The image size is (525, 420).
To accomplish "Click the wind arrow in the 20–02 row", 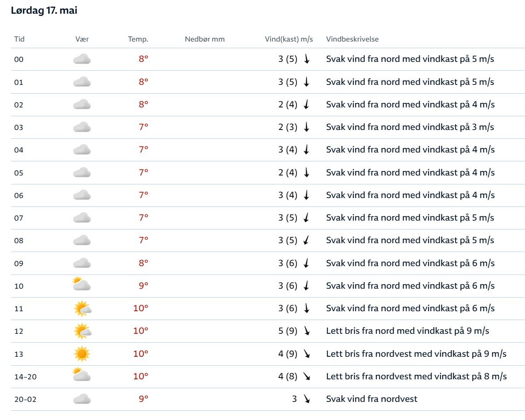I will [307, 399].
